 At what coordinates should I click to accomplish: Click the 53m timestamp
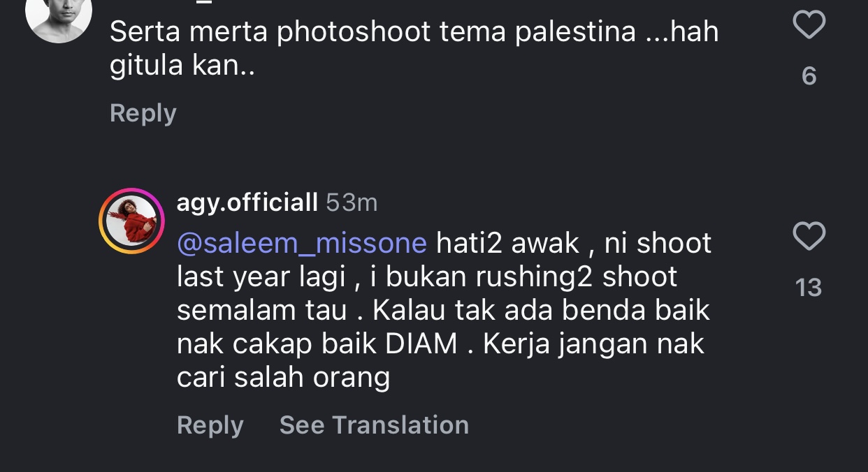(x=352, y=202)
